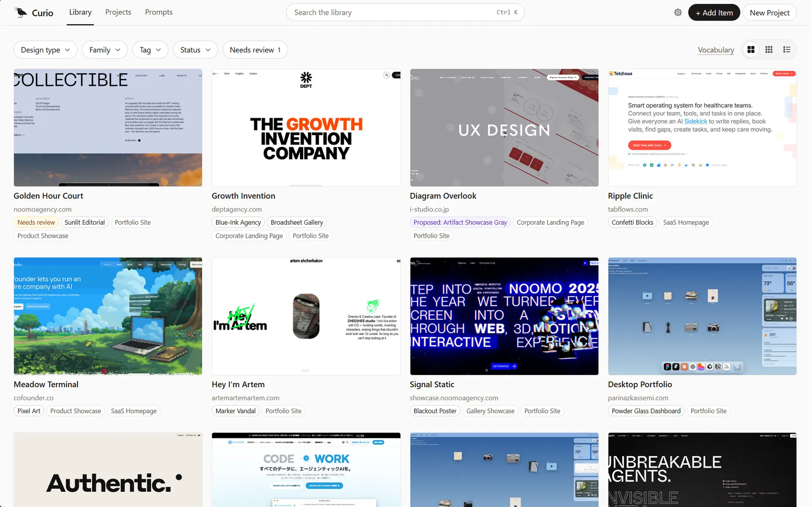The height and width of the screenshot is (507, 812).
Task: Open settings via the gear icon
Action: [x=678, y=12]
